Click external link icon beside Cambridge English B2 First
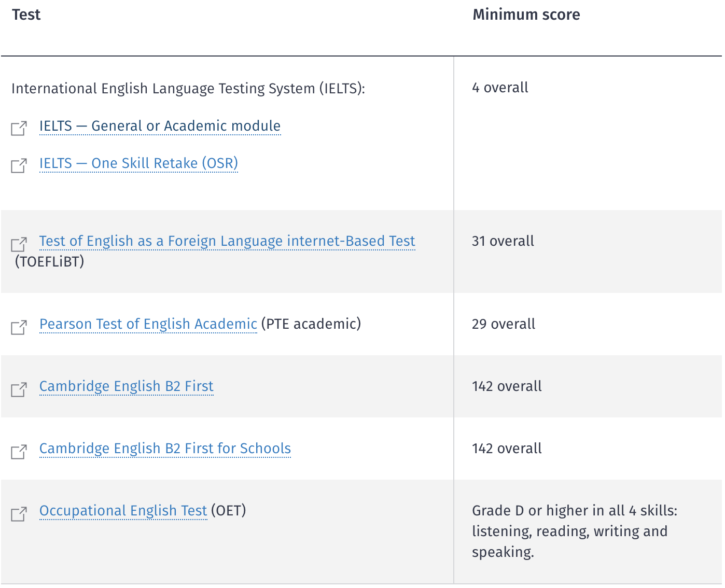Image resolution: width=725 pixels, height=588 pixels. 19,389
